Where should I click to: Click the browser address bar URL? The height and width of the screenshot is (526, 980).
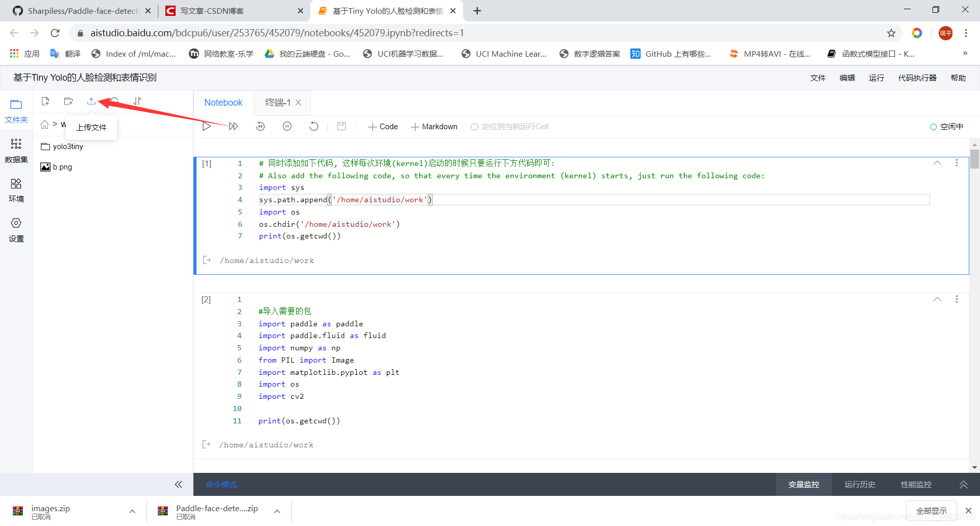[277, 33]
